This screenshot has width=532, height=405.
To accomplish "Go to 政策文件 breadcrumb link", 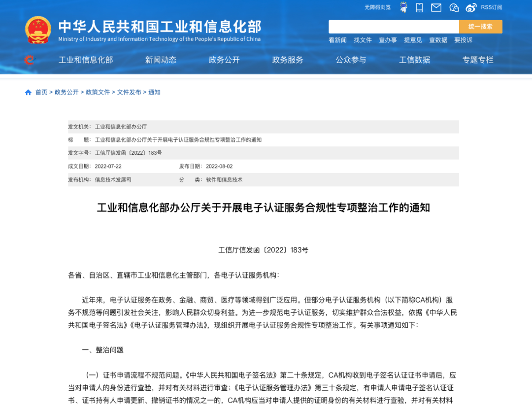I will [x=98, y=92].
